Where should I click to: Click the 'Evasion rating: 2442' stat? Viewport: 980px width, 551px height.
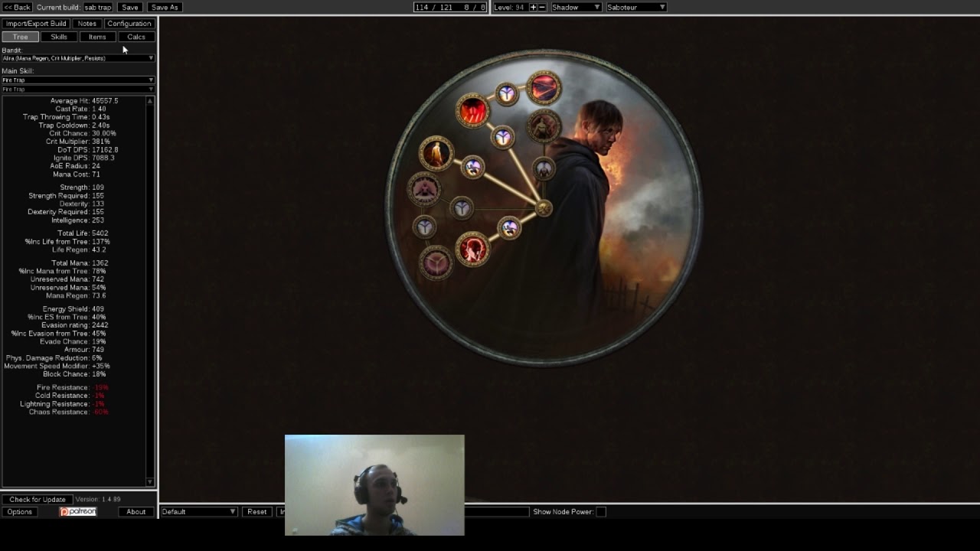74,324
